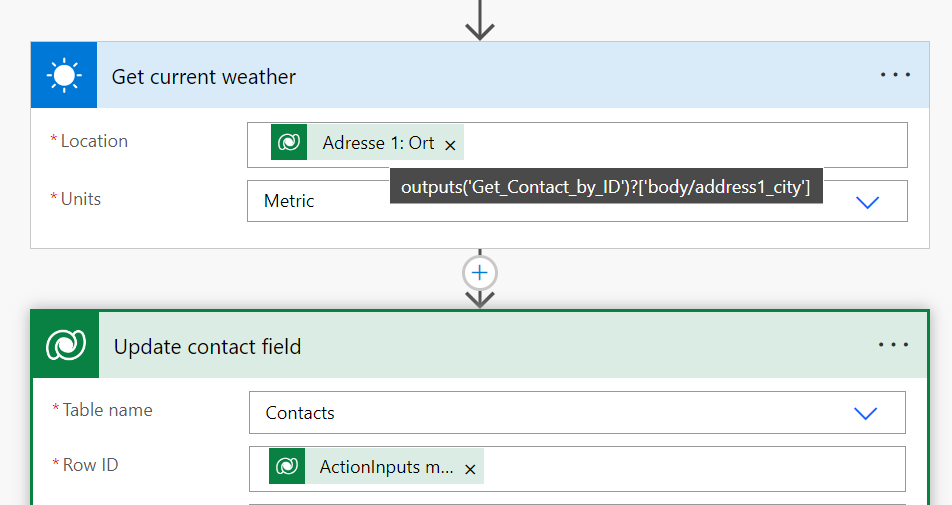Viewport: 952px width, 505px height.
Task: Click the Metric value text
Action: [x=289, y=201]
